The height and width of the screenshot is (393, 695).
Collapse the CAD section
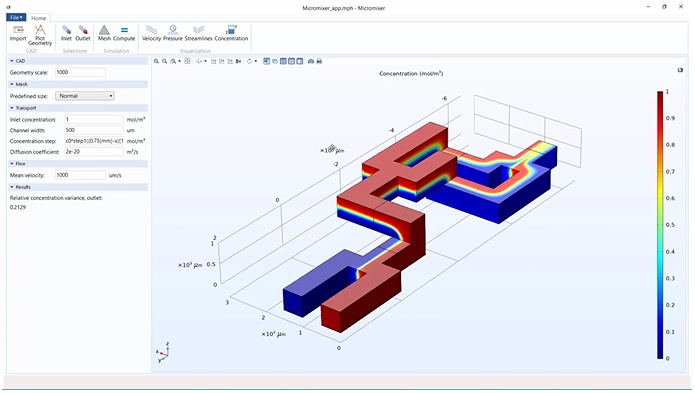[x=12, y=61]
